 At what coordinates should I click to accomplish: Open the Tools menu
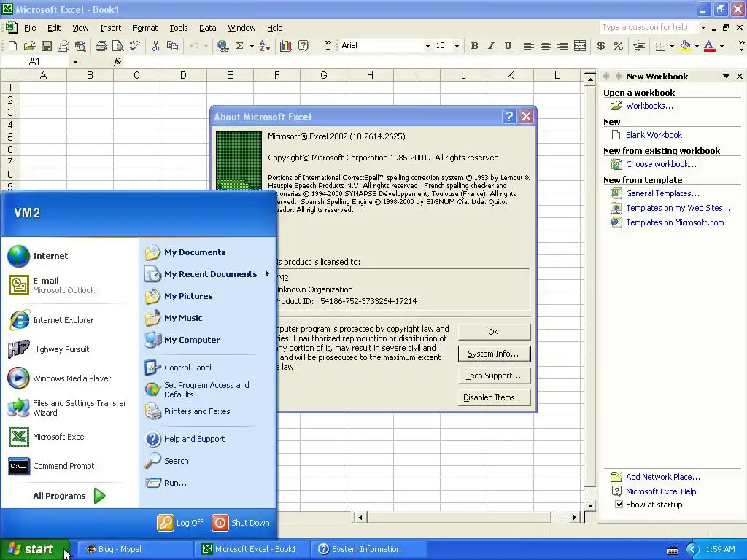point(179,28)
